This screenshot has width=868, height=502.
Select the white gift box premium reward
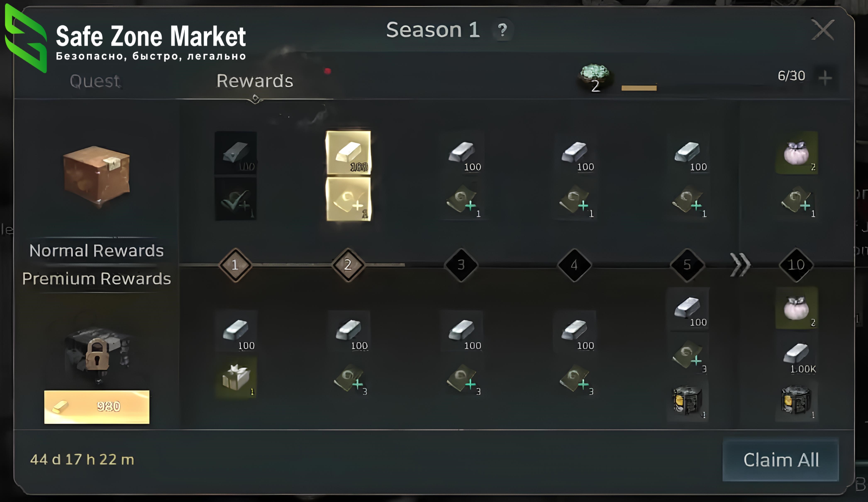(x=236, y=378)
